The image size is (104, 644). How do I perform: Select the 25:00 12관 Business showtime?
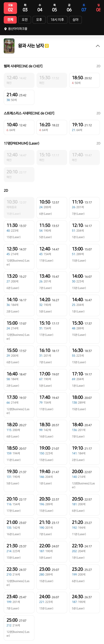(x=19, y=627)
